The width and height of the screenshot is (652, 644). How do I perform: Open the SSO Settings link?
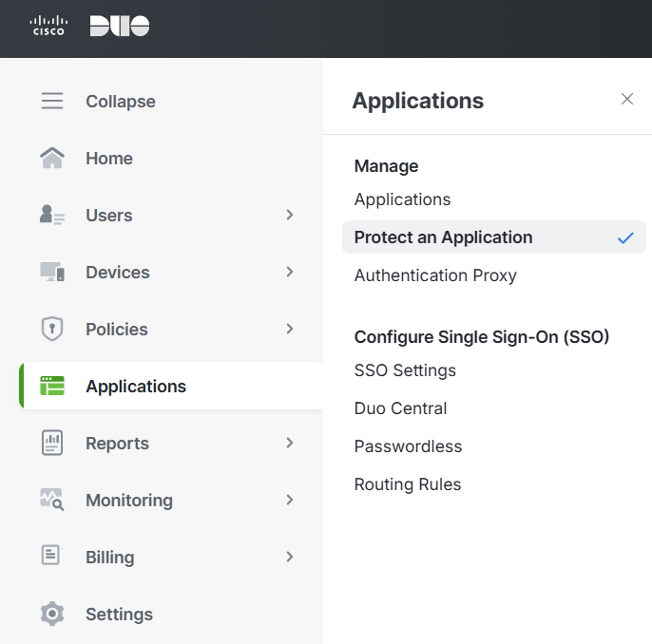(405, 370)
